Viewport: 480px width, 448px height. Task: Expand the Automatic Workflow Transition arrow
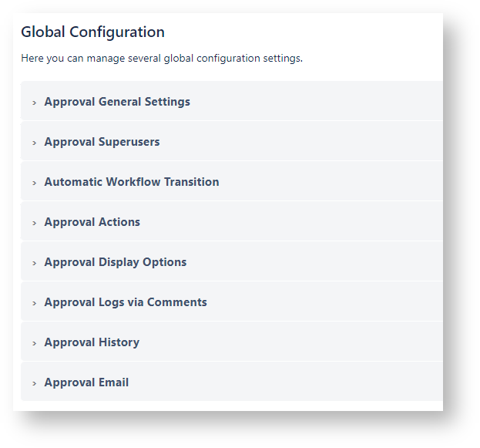[x=35, y=183]
